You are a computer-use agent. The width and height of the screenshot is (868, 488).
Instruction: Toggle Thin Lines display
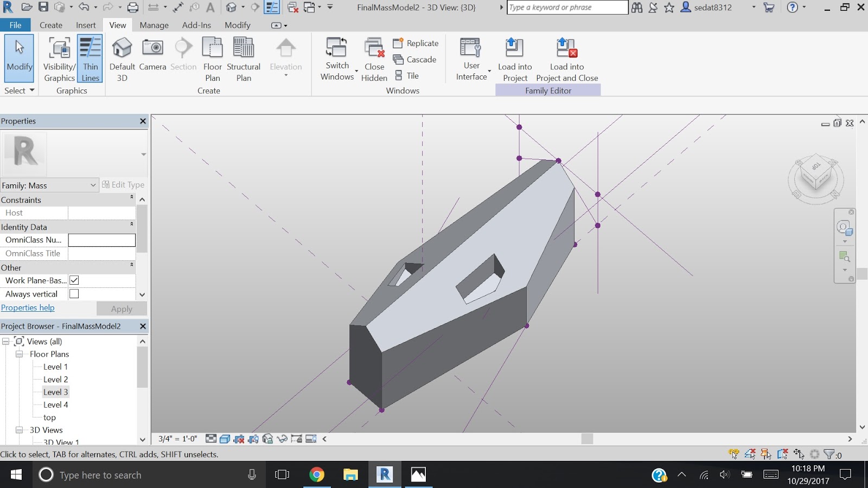pos(90,58)
